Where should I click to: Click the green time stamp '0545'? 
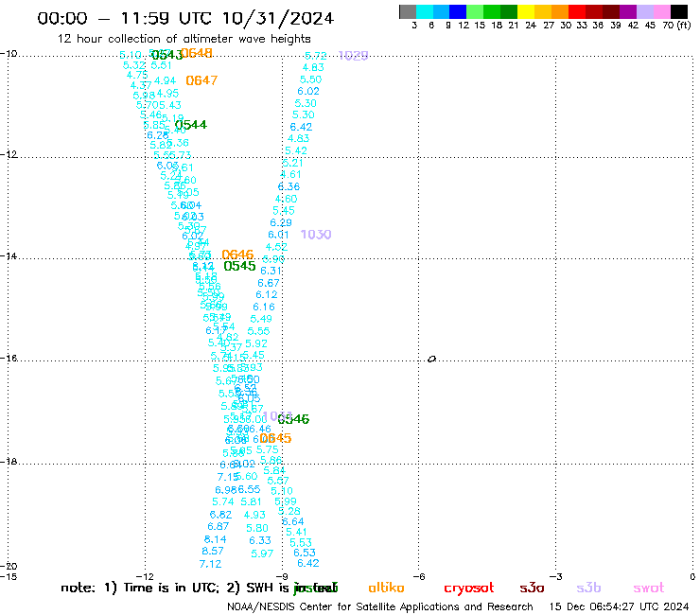point(239,266)
